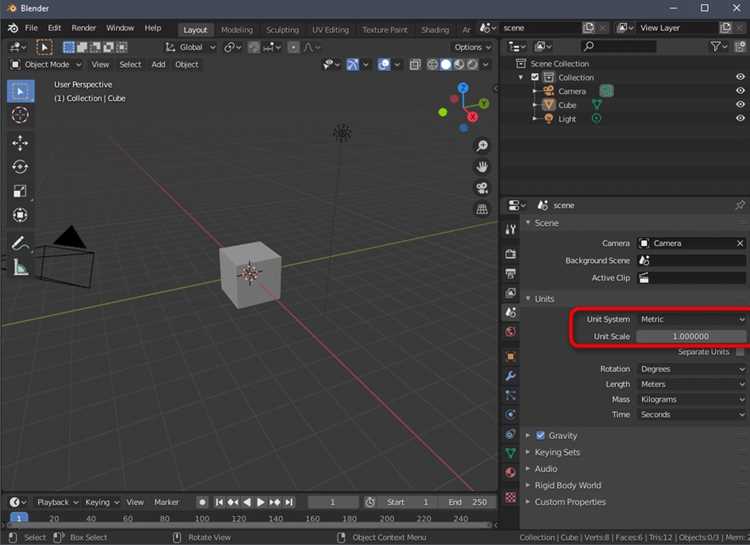This screenshot has height=545, width=750.
Task: Open the Object properties tab icon
Action: 510,356
